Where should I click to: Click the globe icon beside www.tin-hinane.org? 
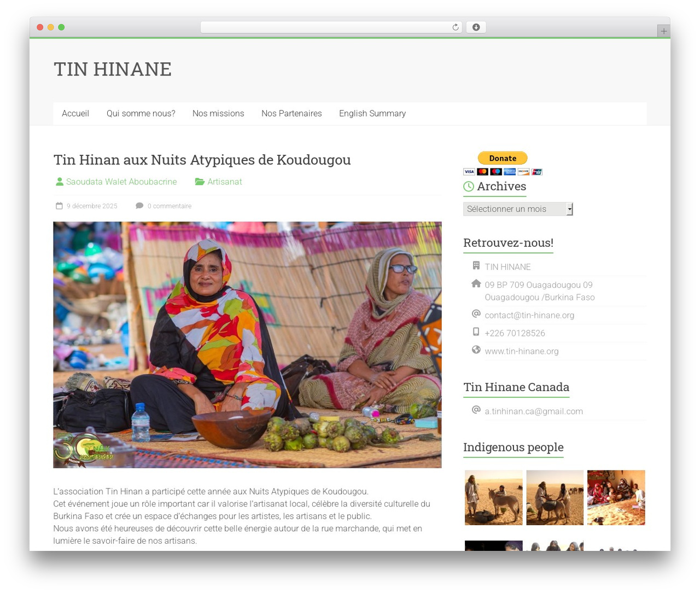[x=476, y=350]
